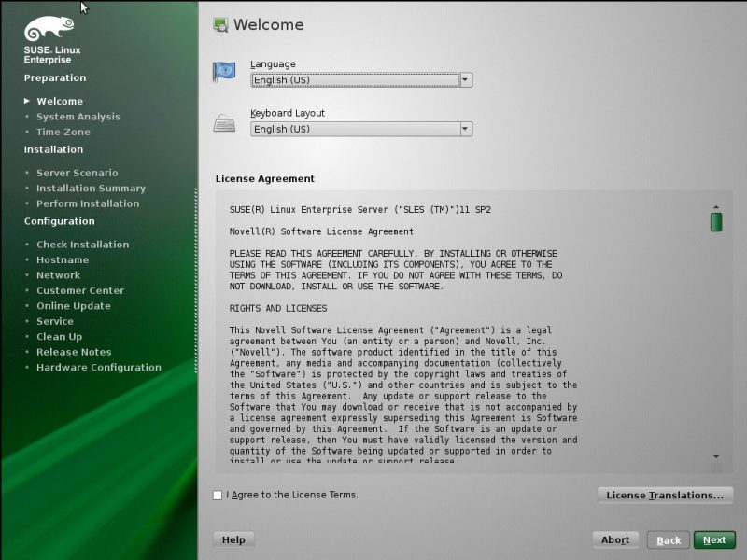Click the keyboard layout icon

[224, 122]
